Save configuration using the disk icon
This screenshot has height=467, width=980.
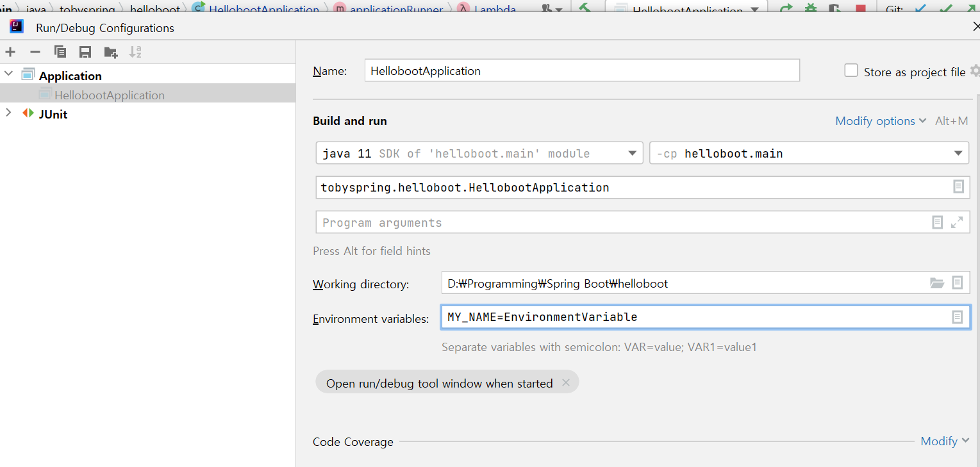[85, 52]
